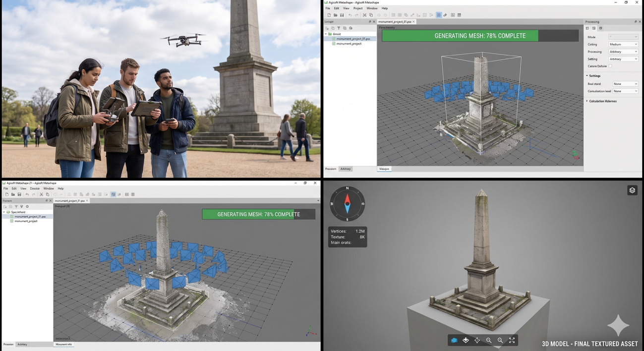The height and width of the screenshot is (351, 644).
Task: Open Real stand dropdown set to None
Action: pos(625,84)
